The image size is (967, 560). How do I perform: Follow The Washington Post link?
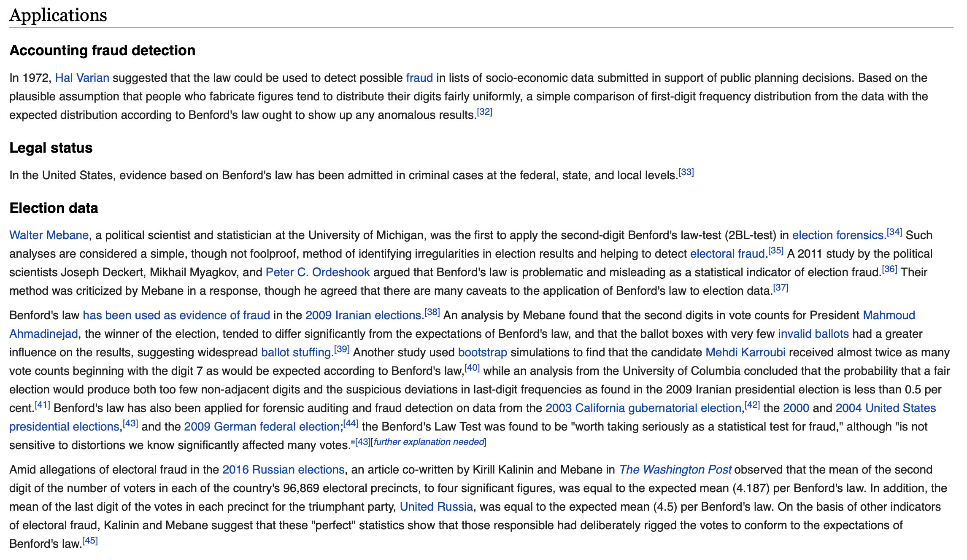coord(675,470)
